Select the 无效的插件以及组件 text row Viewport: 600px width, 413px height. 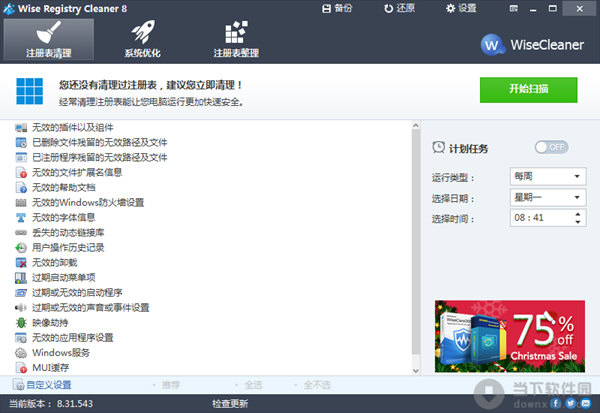(x=73, y=127)
